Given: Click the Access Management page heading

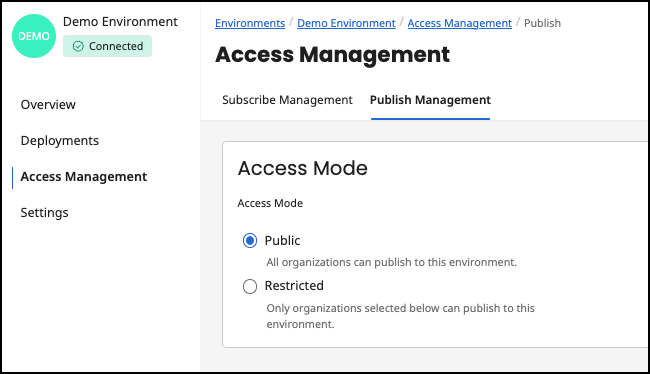Looking at the screenshot, I should 332,55.
